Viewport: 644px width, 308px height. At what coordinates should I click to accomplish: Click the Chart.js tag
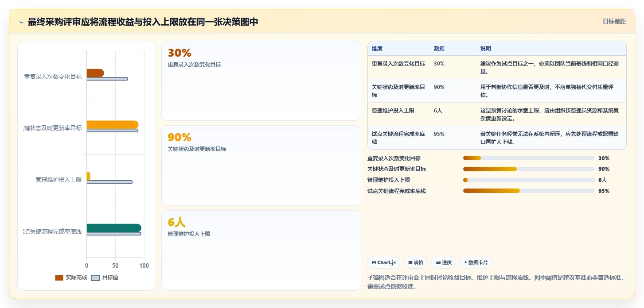(384, 262)
